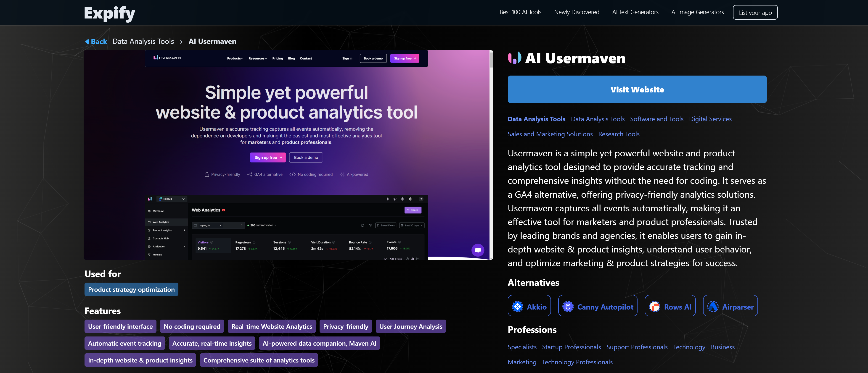
Task: Select Product strategy optimization tag
Action: pyautogui.click(x=131, y=289)
